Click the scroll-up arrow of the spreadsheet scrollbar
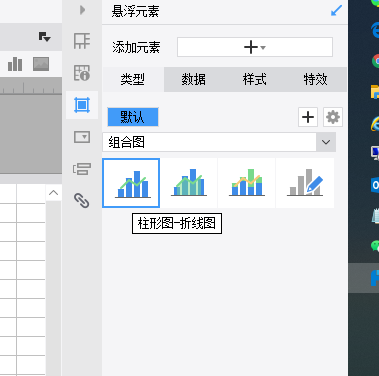Viewport: 379px width, 376px height. [x=53, y=193]
